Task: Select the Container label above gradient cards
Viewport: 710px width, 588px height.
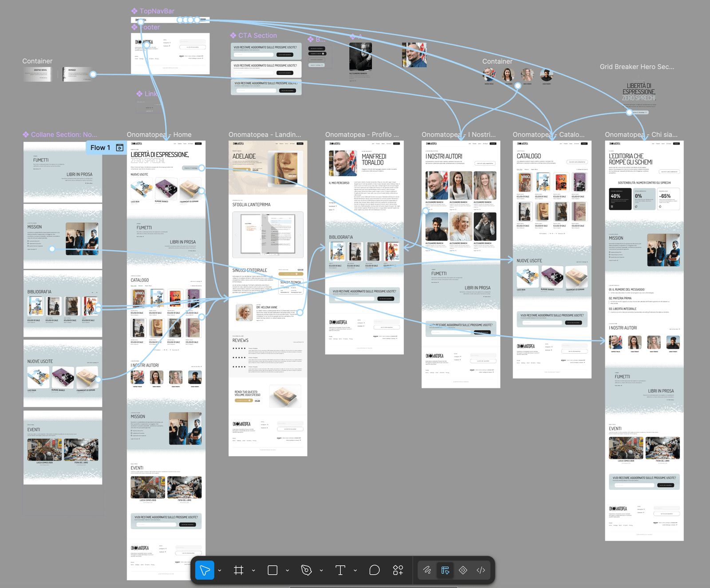Action: 37,61
